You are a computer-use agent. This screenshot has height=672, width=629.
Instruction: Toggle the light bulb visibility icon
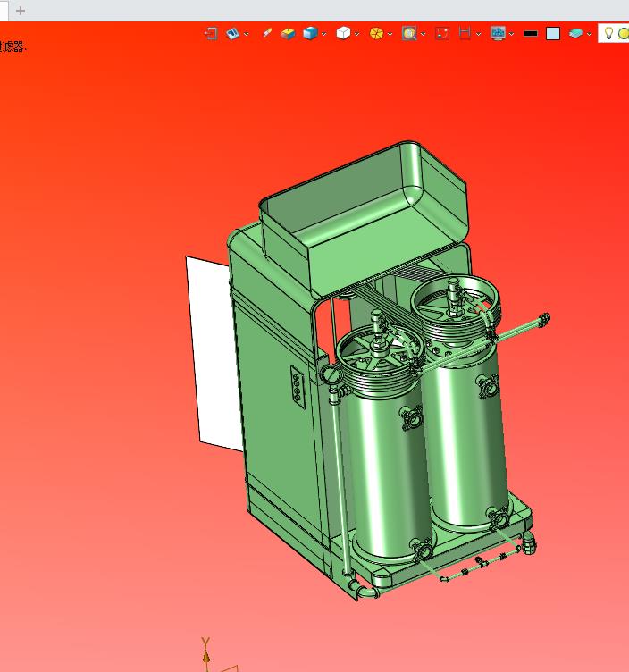[608, 33]
